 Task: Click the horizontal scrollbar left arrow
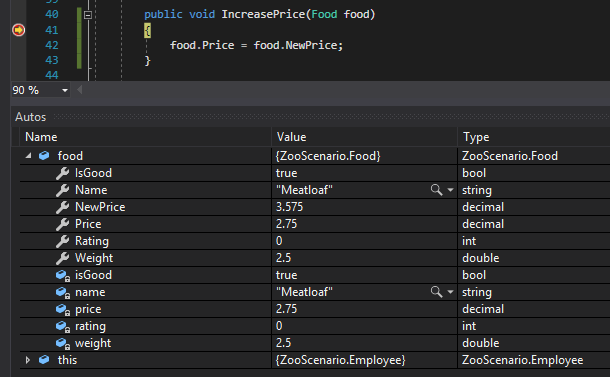80,90
